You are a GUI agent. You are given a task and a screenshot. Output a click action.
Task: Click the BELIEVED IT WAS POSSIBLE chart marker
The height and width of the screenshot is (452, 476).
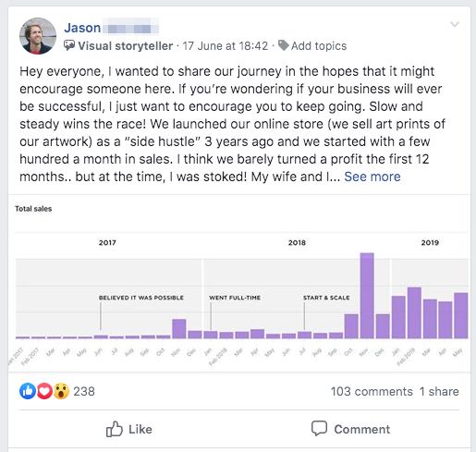tap(141, 298)
